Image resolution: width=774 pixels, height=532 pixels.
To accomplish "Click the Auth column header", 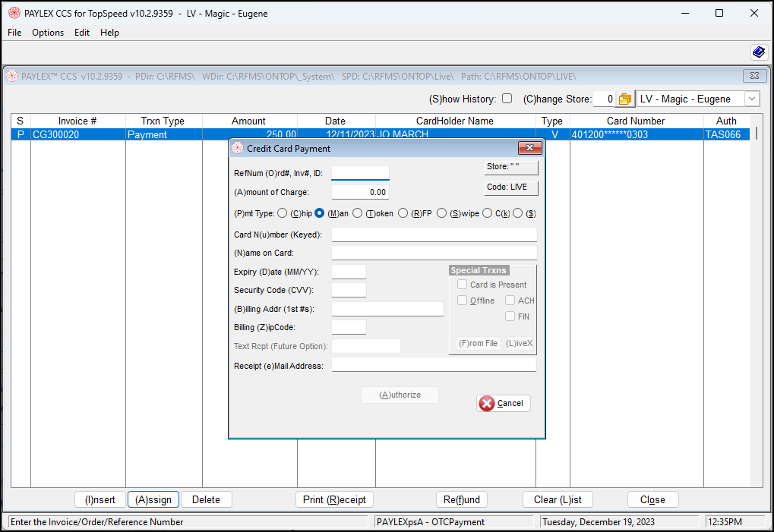I will click(x=727, y=121).
